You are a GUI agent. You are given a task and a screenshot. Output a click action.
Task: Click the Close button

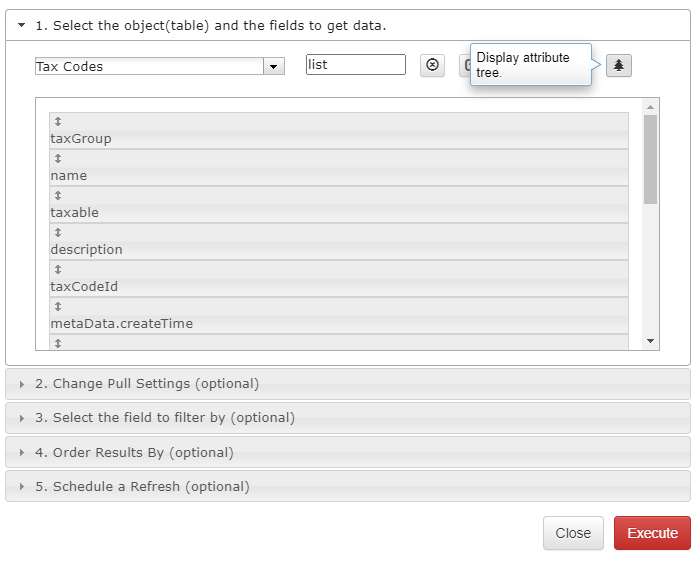pyautogui.click(x=573, y=533)
